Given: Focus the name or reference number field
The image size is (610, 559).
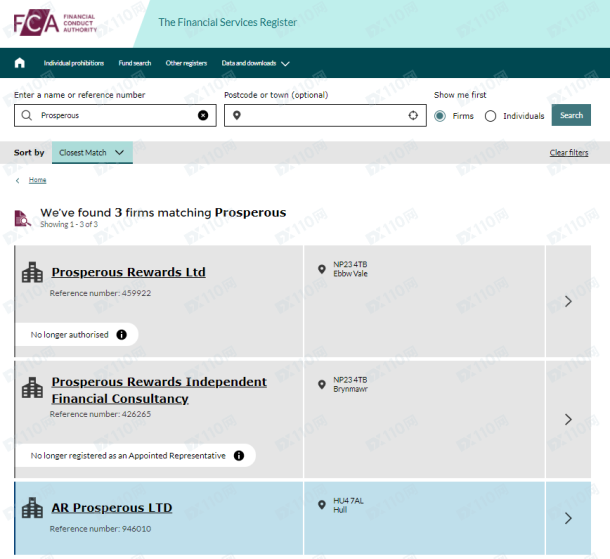Looking at the screenshot, I should [115, 115].
